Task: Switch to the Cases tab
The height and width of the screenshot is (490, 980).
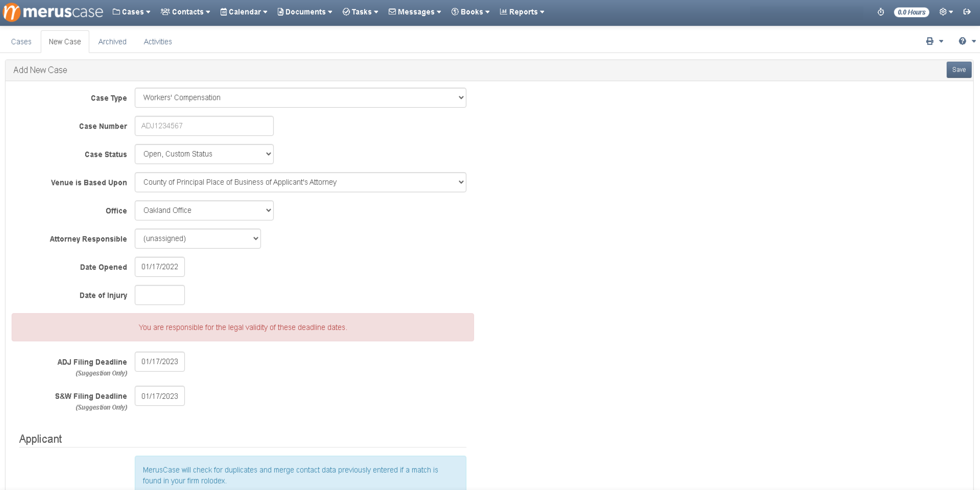Action: point(21,41)
